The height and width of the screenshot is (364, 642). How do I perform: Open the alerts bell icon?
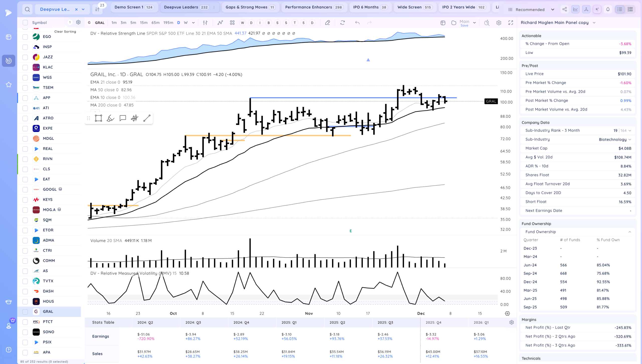[608, 10]
